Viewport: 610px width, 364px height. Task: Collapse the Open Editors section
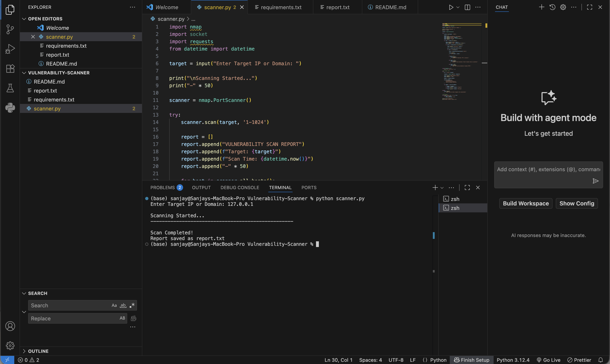(24, 19)
